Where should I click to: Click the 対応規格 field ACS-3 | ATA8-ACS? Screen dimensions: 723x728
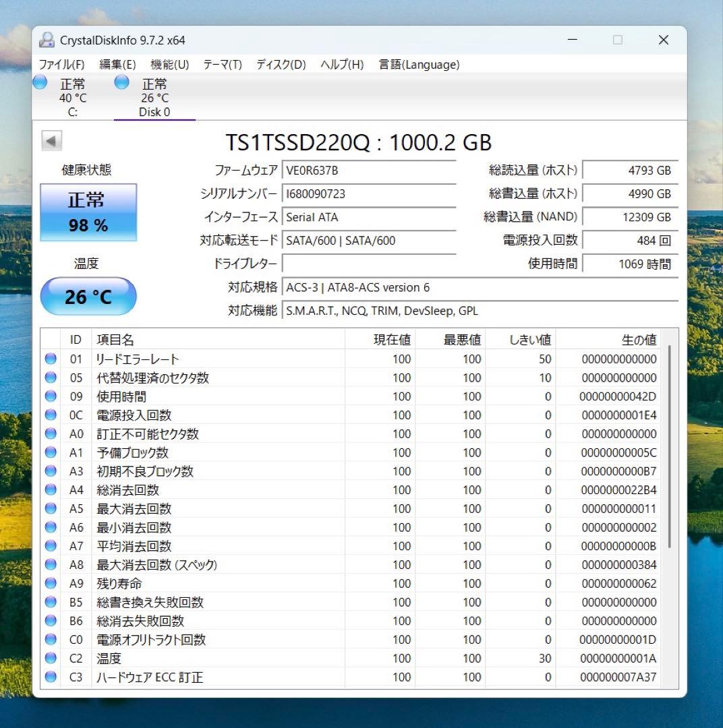coord(480,287)
